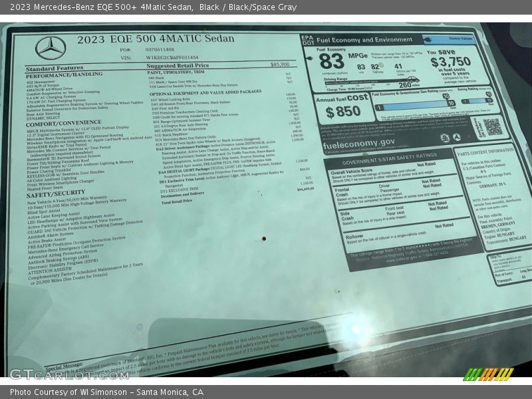
Task: Select the VIN W1KEG2CB6PF031454
Action: 172,57
